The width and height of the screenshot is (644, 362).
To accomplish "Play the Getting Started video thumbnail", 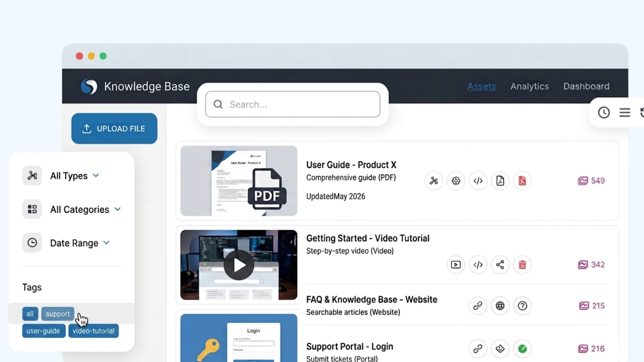I will 239,265.
